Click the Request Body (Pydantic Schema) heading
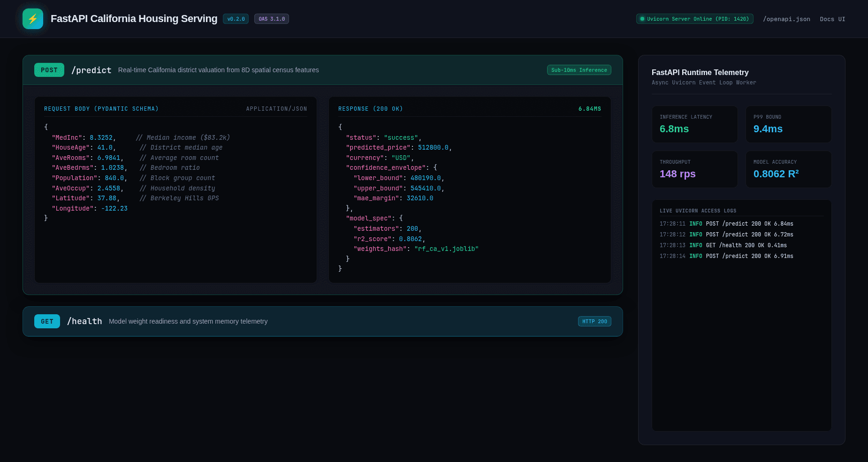 tap(101, 109)
